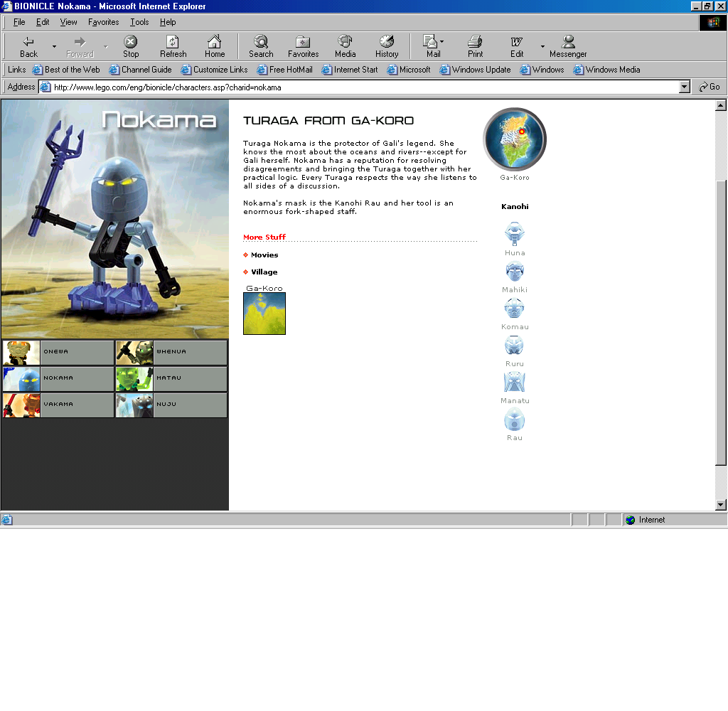Show browsing History
The height and width of the screenshot is (711, 728).
click(387, 47)
